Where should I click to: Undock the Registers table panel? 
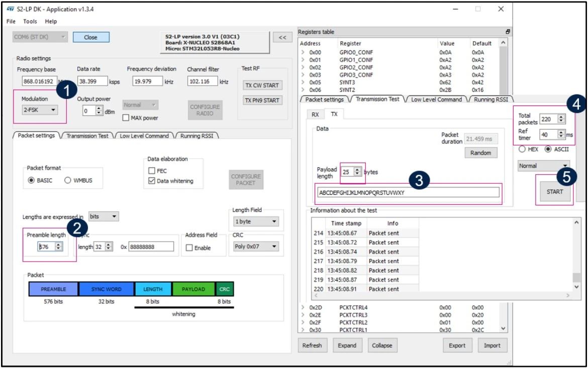[x=508, y=32]
